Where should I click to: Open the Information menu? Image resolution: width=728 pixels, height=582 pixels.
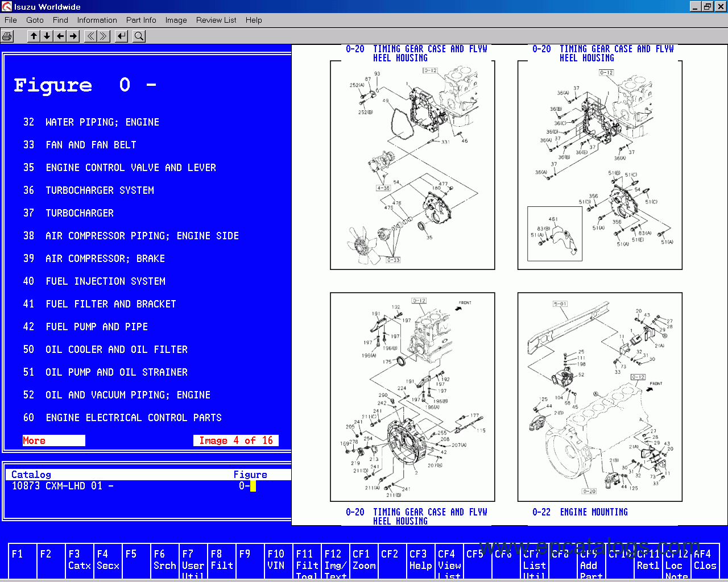[x=97, y=20]
